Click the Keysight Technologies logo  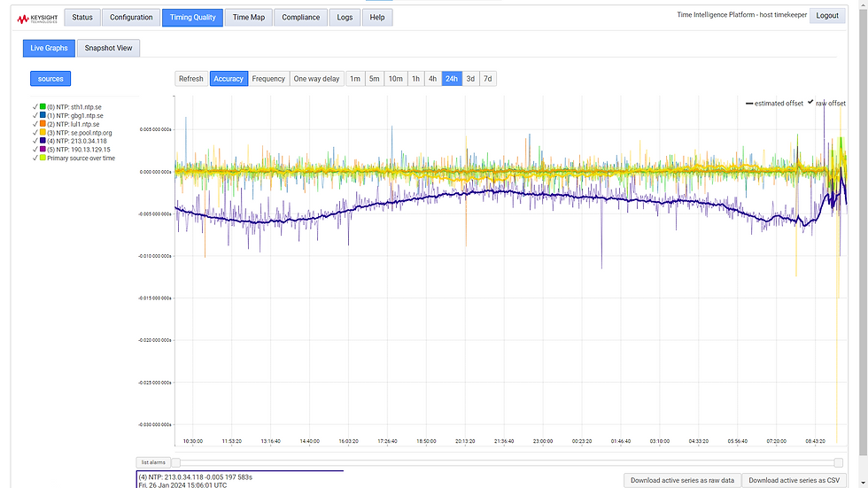[x=37, y=19]
